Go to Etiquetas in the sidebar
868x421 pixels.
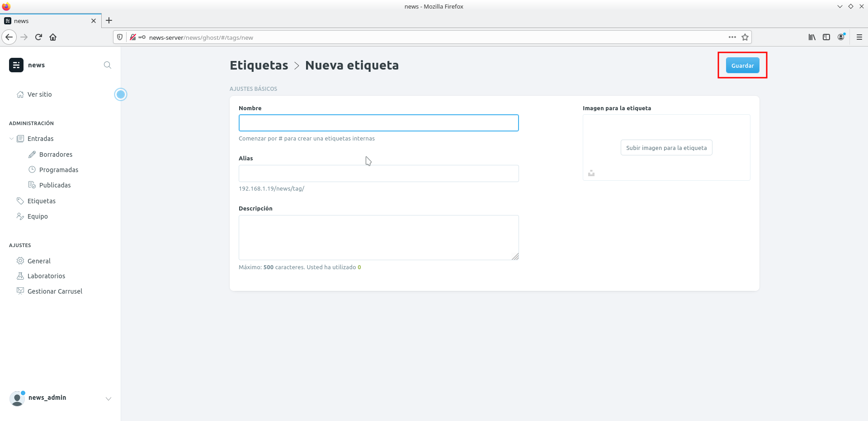click(x=42, y=201)
